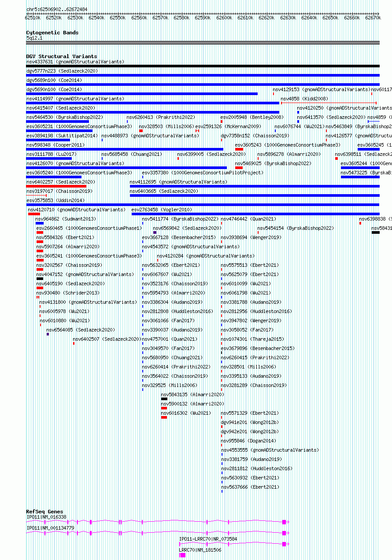Select nsv6402507 (Sedlazeck2020) variant label
Viewport: 392px width, 560px height.
[107, 339]
